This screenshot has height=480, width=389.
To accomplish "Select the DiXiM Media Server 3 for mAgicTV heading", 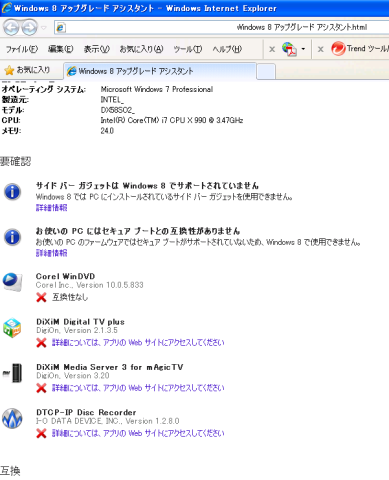I will [110, 367].
